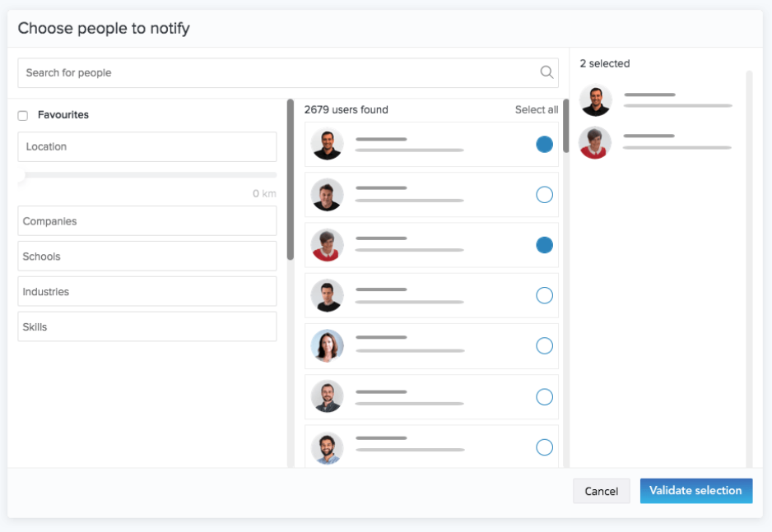Select the second user's empty radio button
This screenshot has width=772, height=532.
[544, 195]
